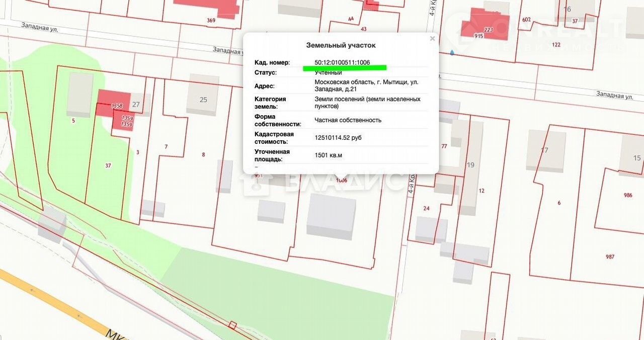Close the Земельный участок info popup
Image resolution: width=644 pixels, height=340 pixels.
(432, 38)
